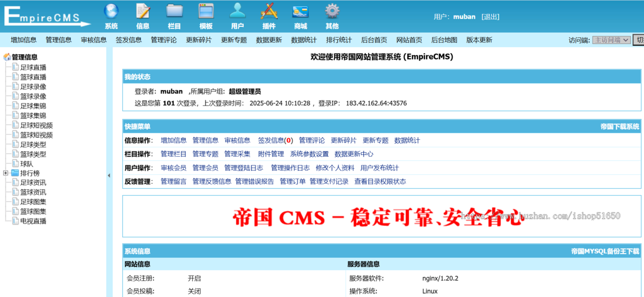
Task: Select 足球图集 in the tree
Action: [x=33, y=202]
